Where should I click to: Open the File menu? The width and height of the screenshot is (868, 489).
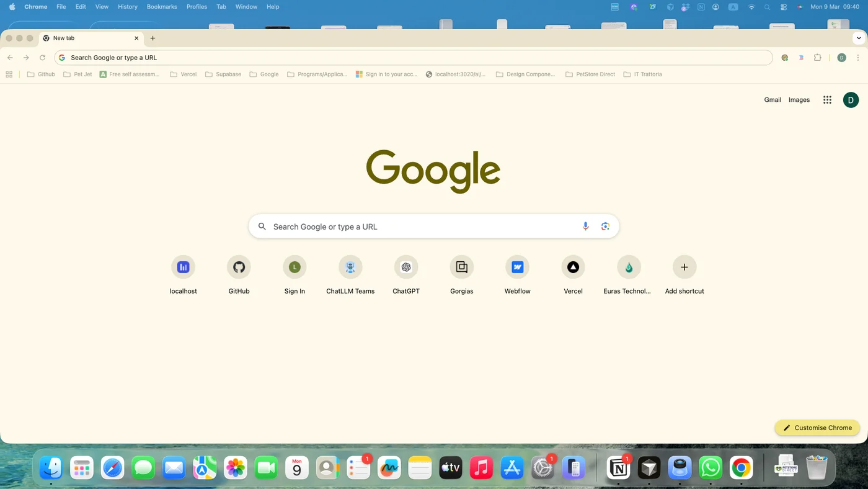coord(61,7)
